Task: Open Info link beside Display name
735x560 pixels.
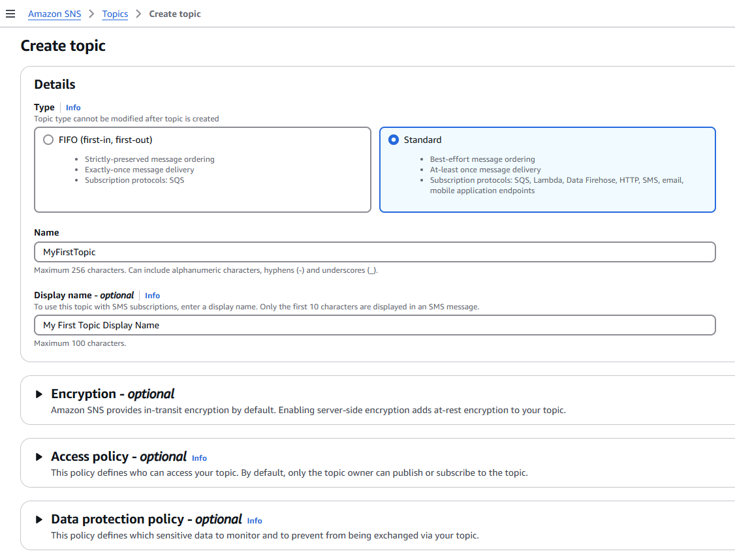Action: tap(152, 296)
